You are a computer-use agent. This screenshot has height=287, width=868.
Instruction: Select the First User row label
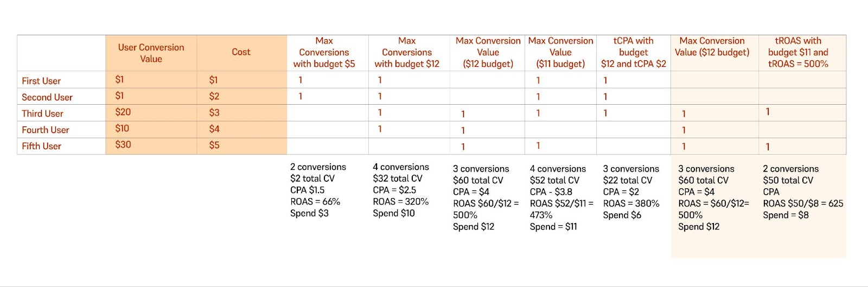click(x=41, y=81)
